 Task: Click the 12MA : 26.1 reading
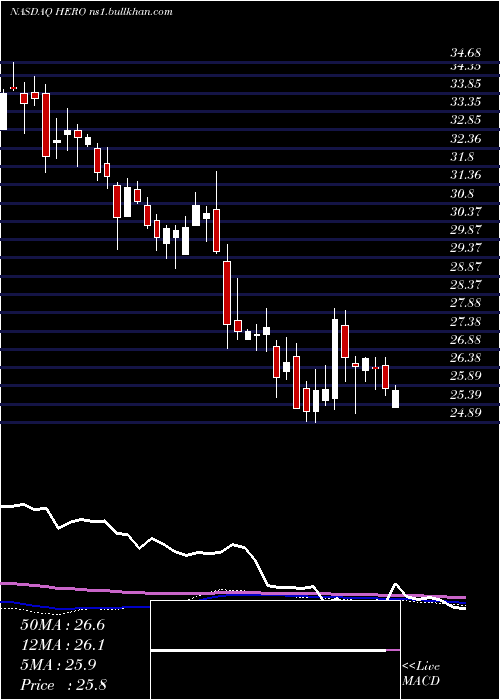(62, 645)
